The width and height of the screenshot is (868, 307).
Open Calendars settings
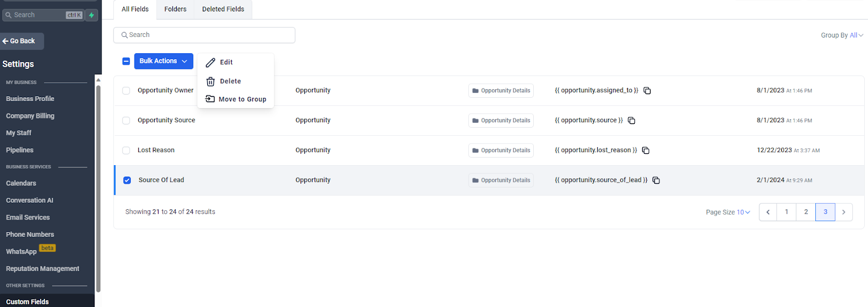coord(21,184)
